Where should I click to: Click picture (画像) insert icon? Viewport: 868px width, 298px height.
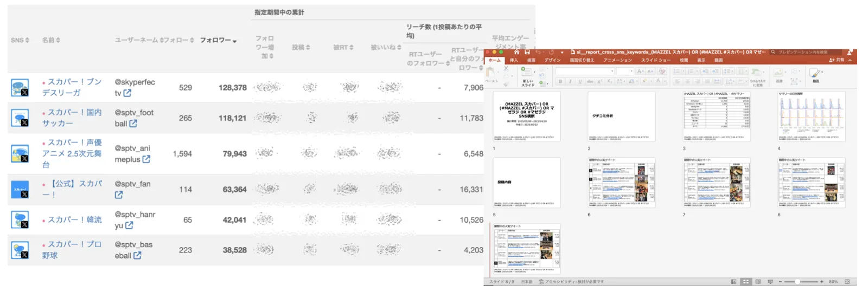tap(778, 72)
